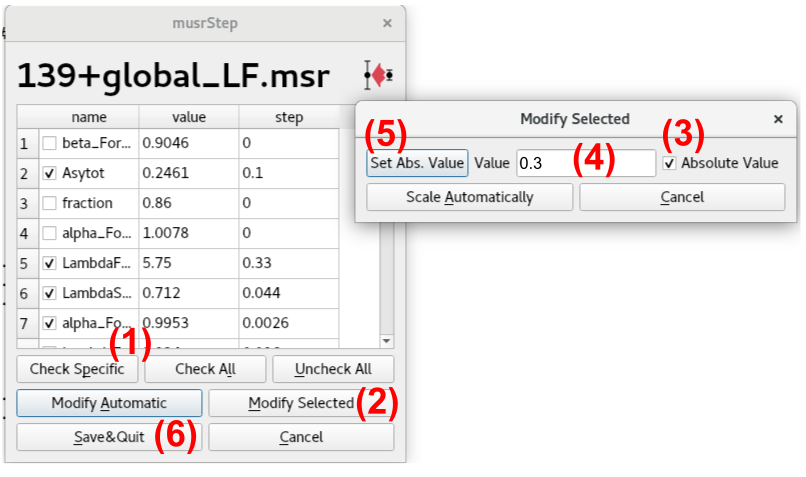
Task: Check the fraction parameter checkbox
Action: (x=49, y=203)
